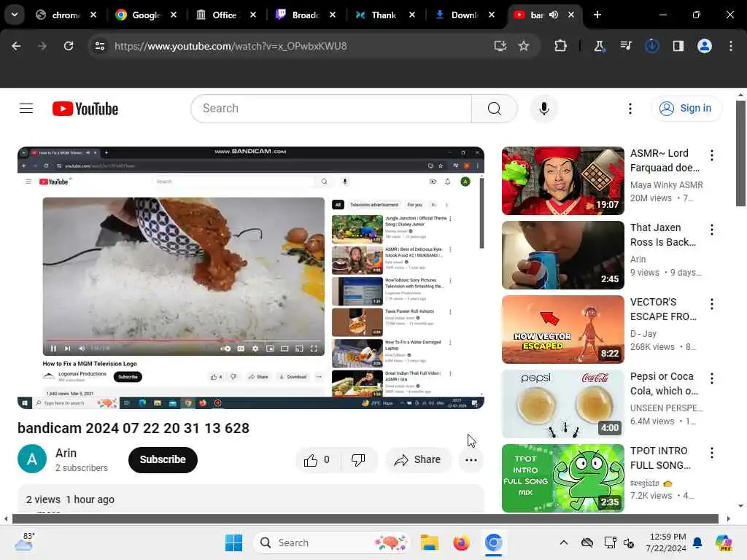Open a new browser tab
747x560 pixels.
coord(597,15)
